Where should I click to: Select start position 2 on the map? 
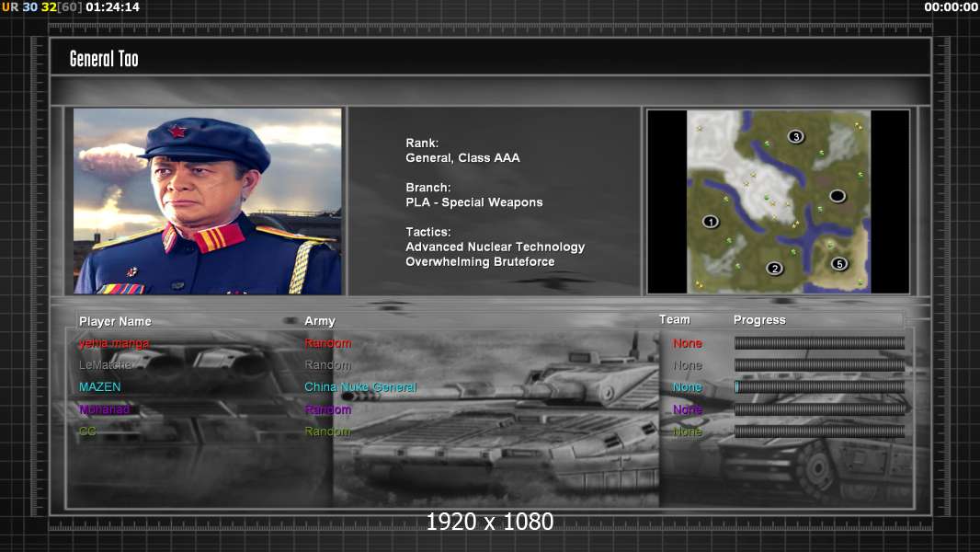774,269
